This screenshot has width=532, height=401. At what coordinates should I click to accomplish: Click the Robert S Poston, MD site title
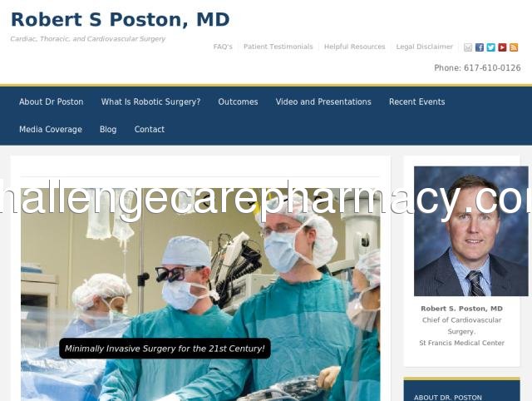pos(121,19)
